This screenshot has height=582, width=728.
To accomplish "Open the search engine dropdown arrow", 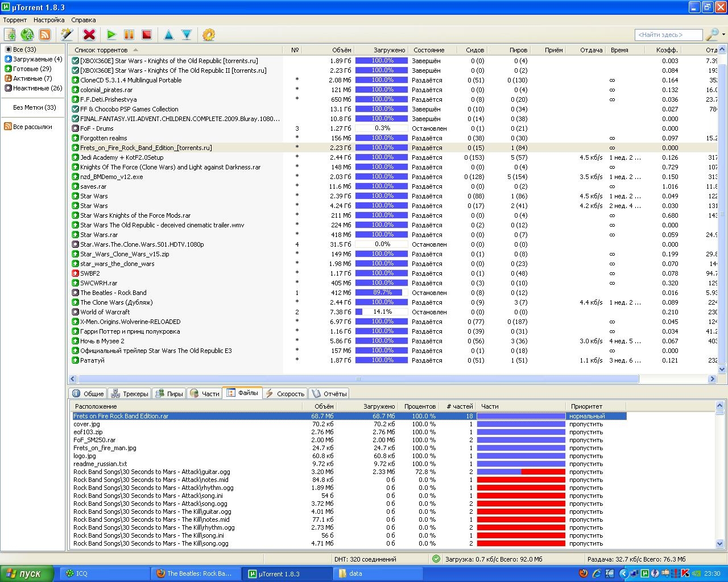I will point(723,35).
